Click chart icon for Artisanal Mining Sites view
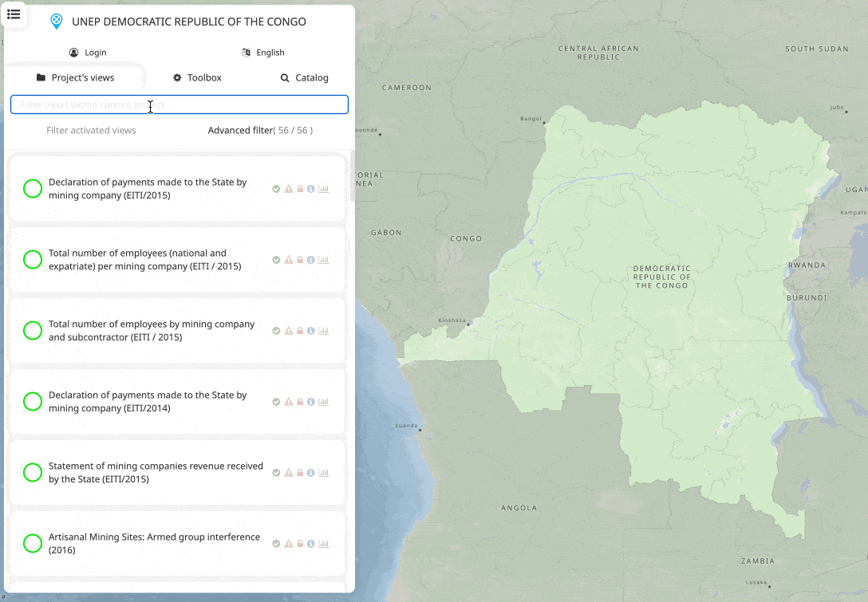Screen dimensions: 868x602 pos(323,544)
